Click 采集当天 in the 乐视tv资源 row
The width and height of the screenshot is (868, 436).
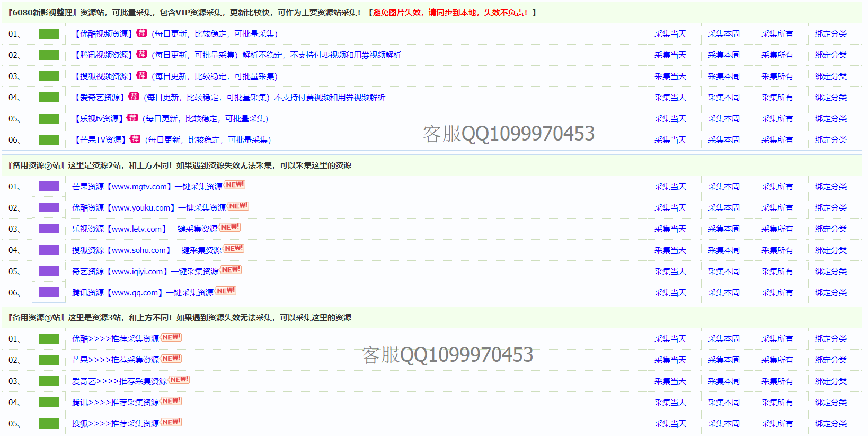pyautogui.click(x=670, y=119)
